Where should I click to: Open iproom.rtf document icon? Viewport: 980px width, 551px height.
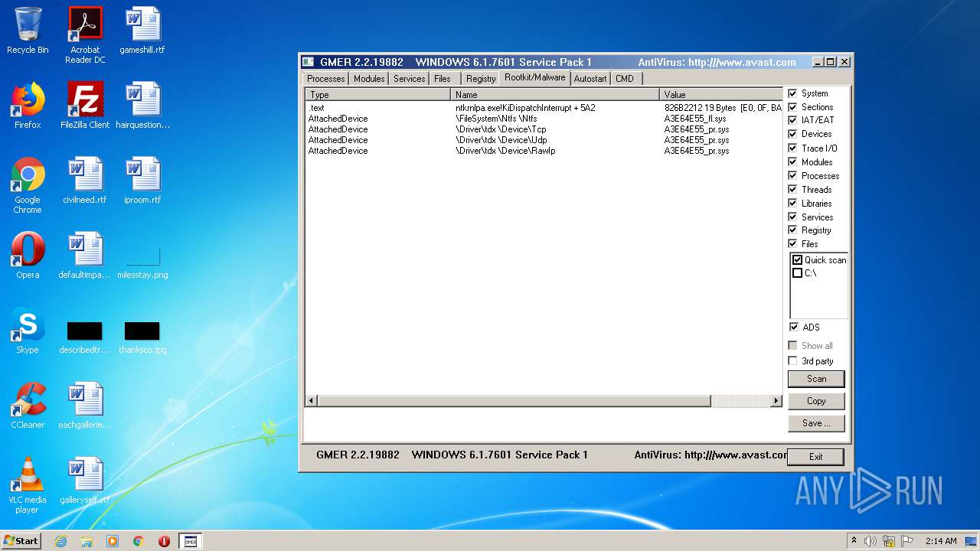pyautogui.click(x=142, y=181)
